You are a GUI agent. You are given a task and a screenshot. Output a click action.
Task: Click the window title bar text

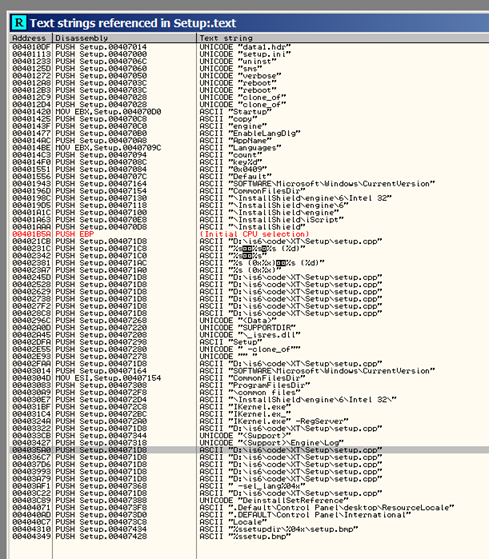[x=133, y=23]
